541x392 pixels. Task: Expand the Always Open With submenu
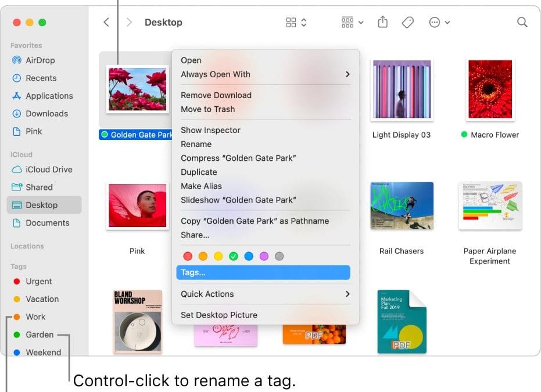(x=347, y=74)
